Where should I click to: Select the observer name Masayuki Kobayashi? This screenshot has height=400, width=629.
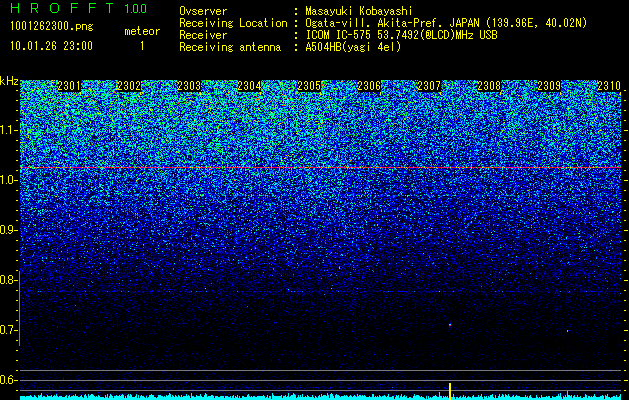pos(359,11)
